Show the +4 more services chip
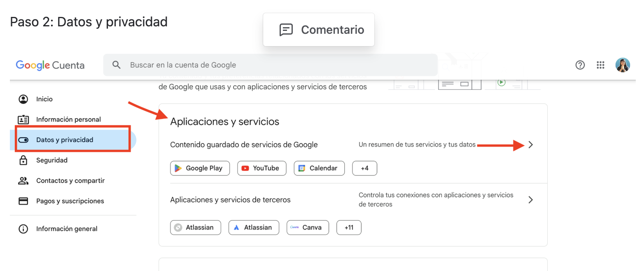644x271 pixels. point(365,168)
